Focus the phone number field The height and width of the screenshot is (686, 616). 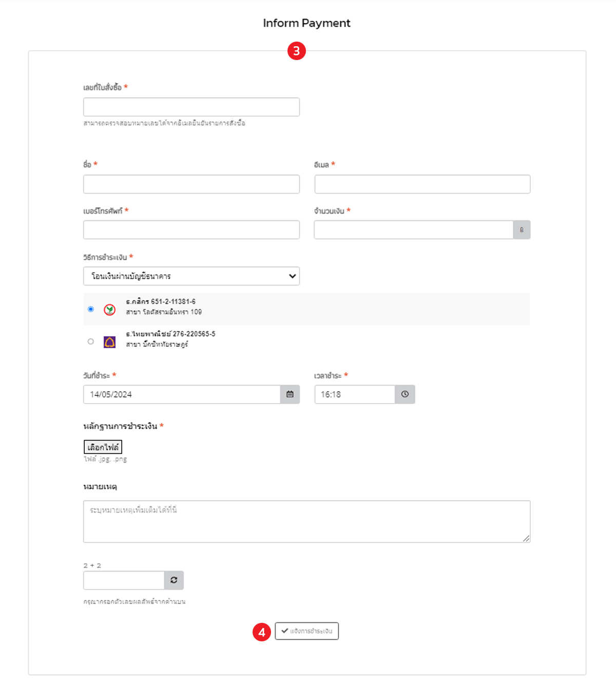coord(191,230)
